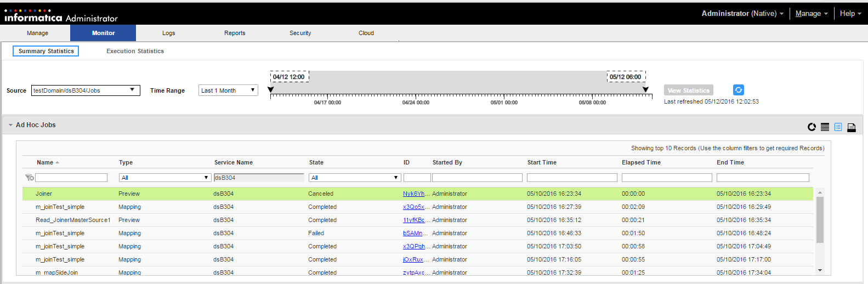Click the blue refresh statistics icon
The height and width of the screenshot is (284, 868).
(738, 90)
